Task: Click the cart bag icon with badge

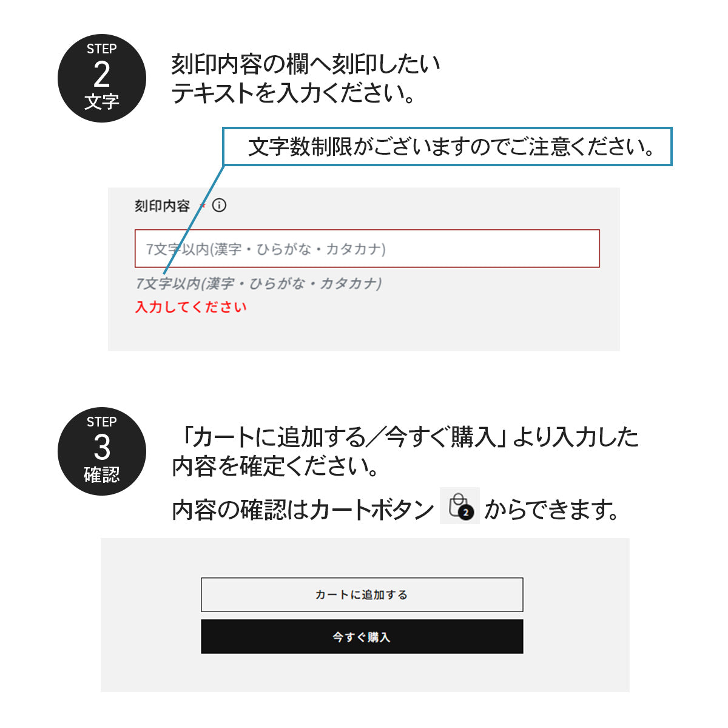Action: coord(459,506)
